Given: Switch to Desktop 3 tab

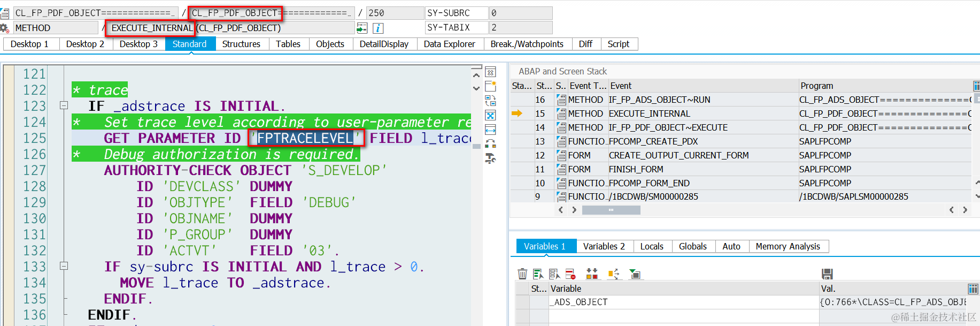Looking at the screenshot, I should (x=139, y=44).
